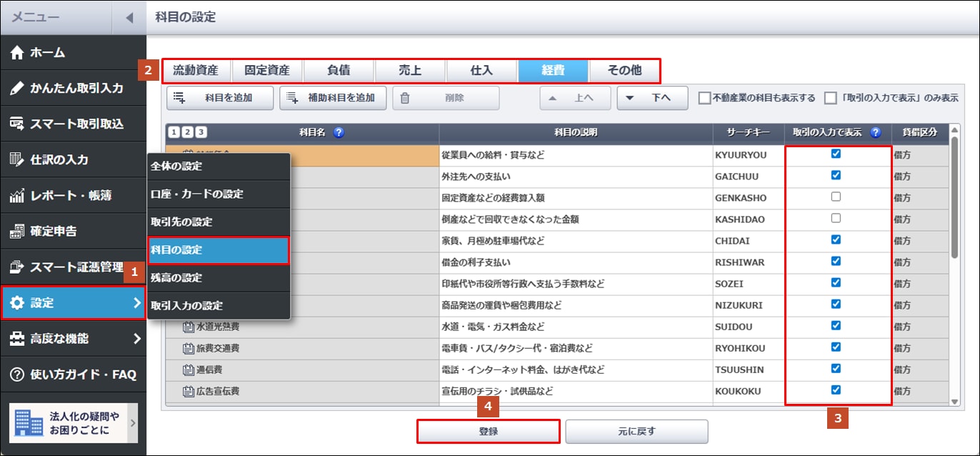980x456 pixels.
Task: Click the スマート取引取込 import icon
Action: (x=17, y=124)
